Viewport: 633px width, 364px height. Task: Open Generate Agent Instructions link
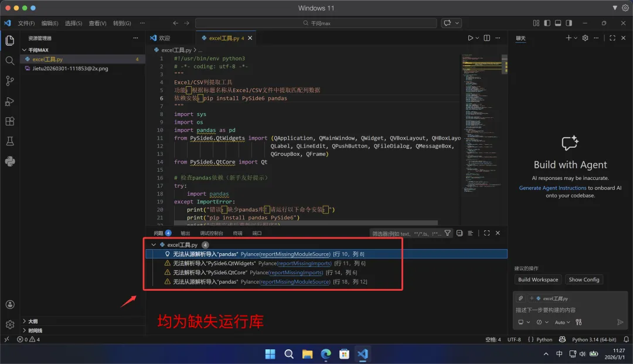(x=552, y=188)
